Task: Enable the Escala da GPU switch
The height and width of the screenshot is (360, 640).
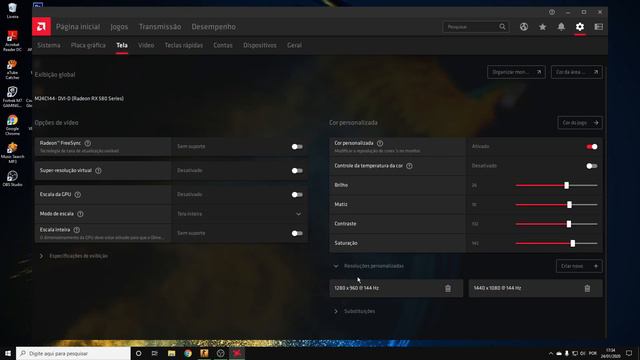Action: pyautogui.click(x=297, y=195)
